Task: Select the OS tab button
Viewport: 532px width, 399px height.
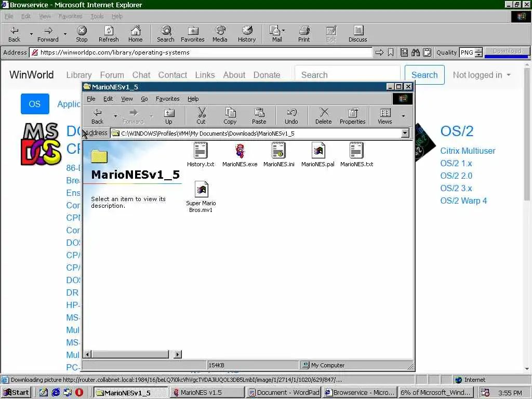Action: click(35, 104)
